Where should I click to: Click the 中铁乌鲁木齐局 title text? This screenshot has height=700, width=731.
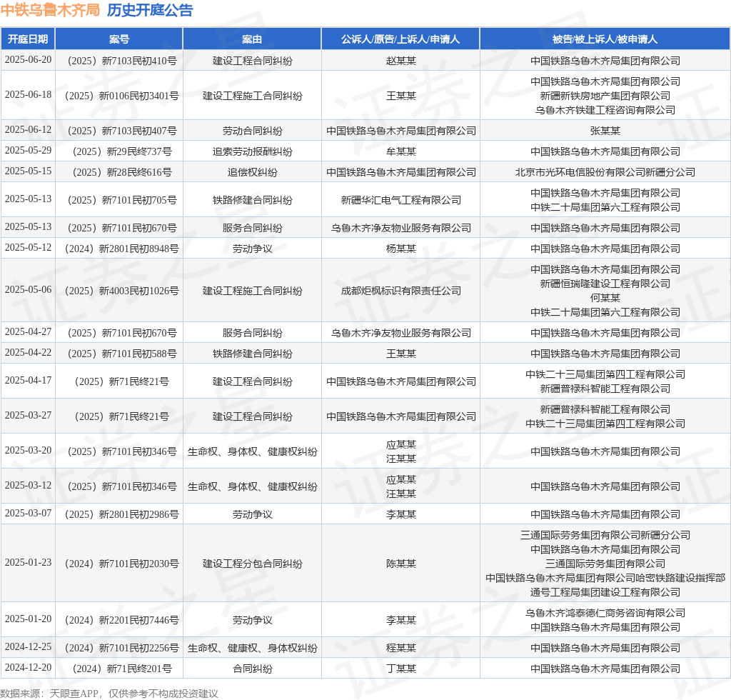coord(50,10)
